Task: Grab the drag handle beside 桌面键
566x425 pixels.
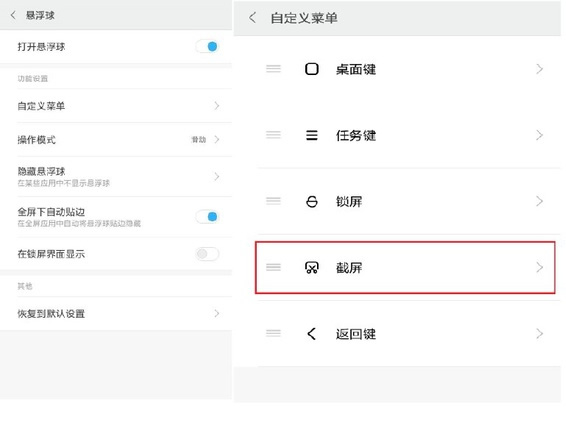Action: 273,69
